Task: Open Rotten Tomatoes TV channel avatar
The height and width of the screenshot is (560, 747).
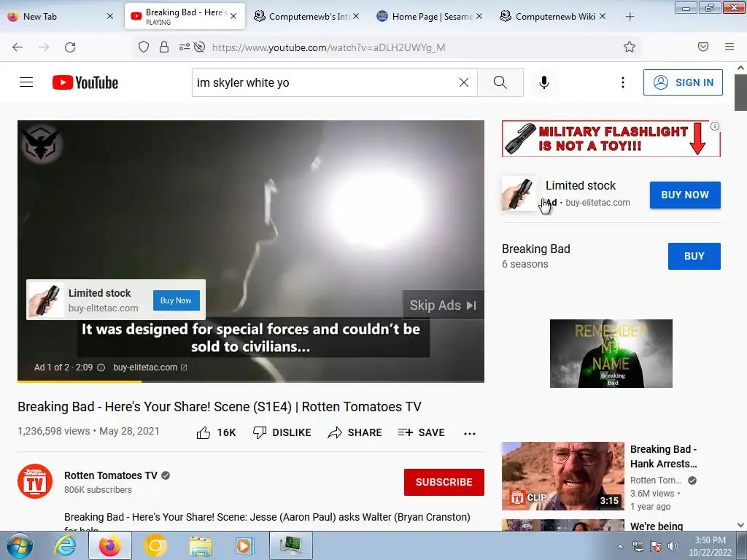Action: [x=35, y=481]
